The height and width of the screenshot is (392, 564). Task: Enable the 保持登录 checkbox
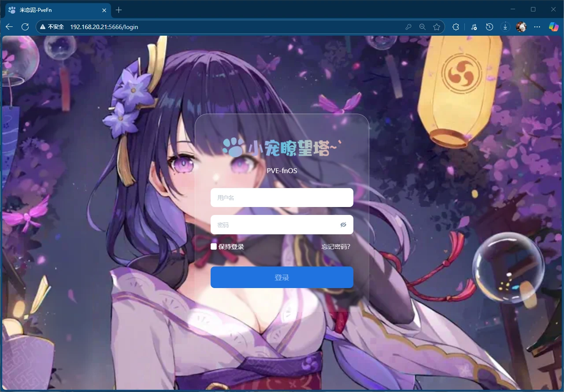click(x=214, y=247)
